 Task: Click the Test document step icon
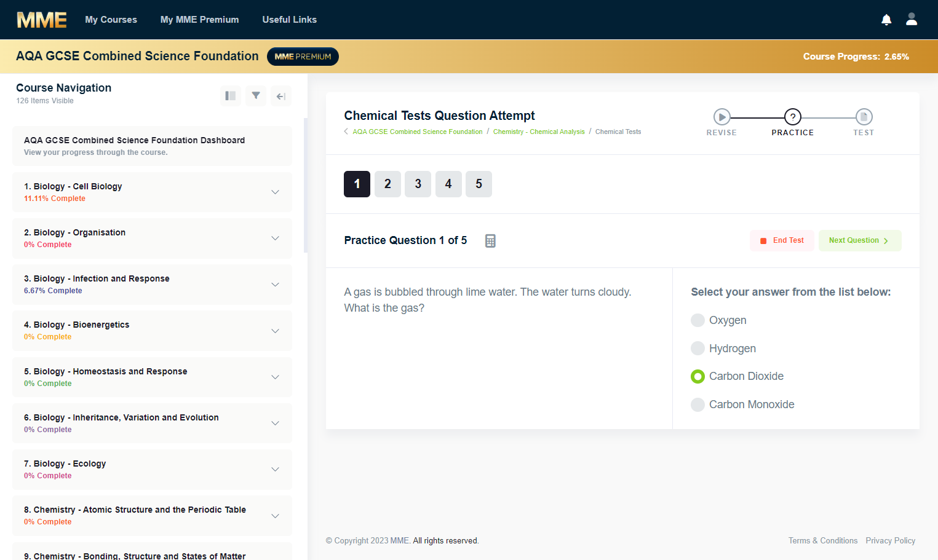[864, 117]
